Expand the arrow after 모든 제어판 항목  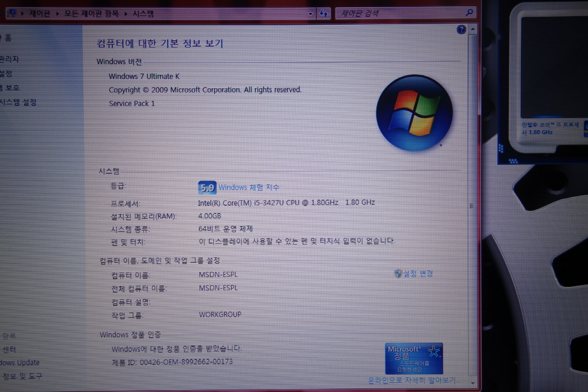tap(126, 14)
